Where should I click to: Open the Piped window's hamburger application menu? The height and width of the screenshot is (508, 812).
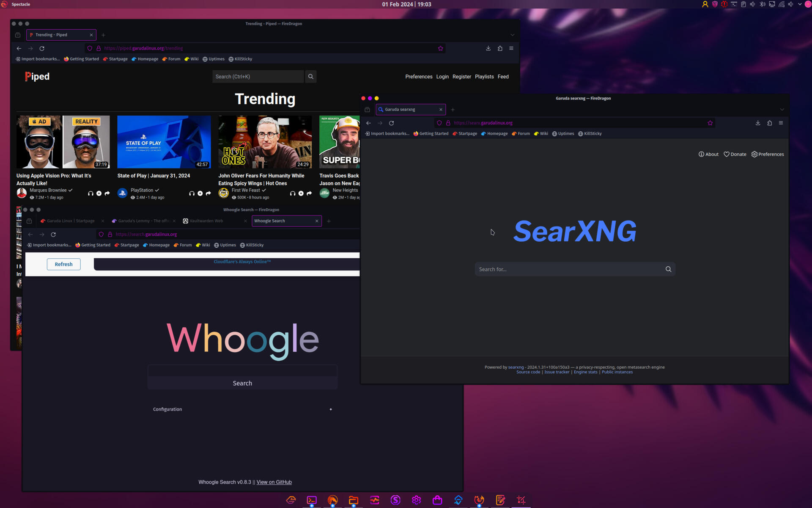pyautogui.click(x=511, y=48)
